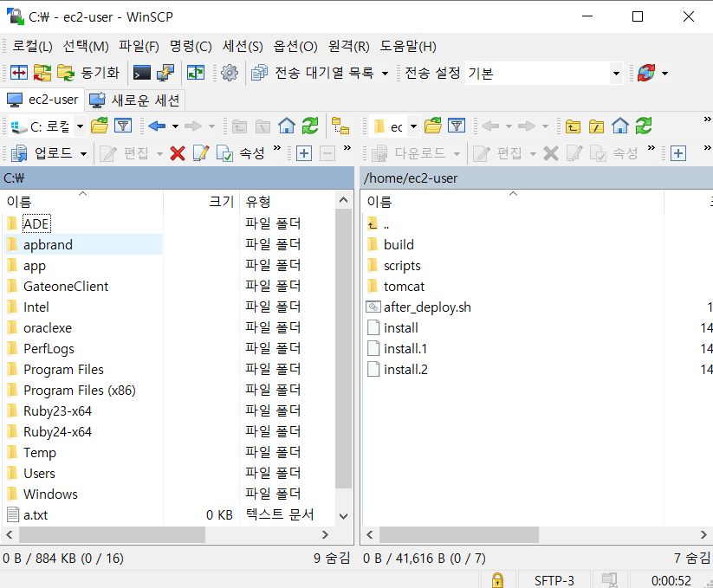
Task: Select the after_deploy.sh file
Action: (x=427, y=307)
